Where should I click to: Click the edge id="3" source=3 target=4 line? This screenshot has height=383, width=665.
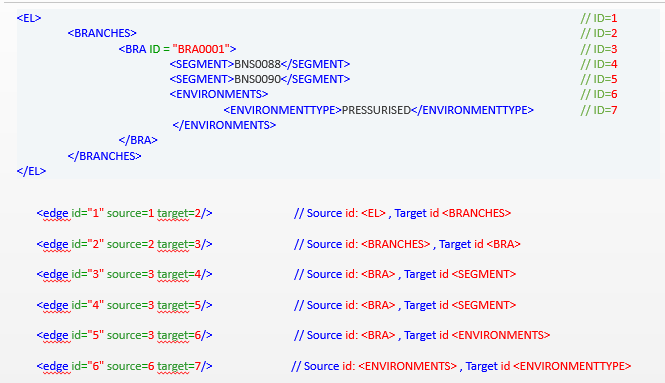click(x=125, y=274)
